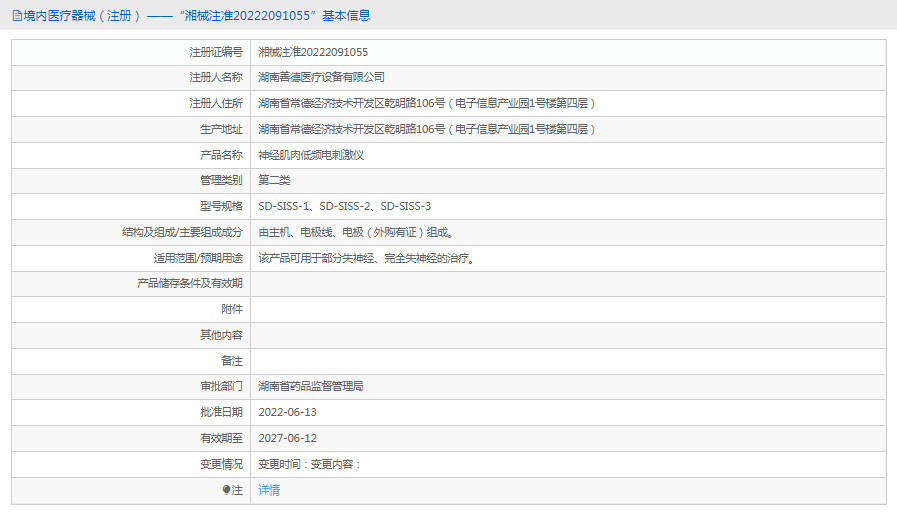
Task: Select the product name 神经肌肉低频电刺激仪
Action: coord(311,155)
